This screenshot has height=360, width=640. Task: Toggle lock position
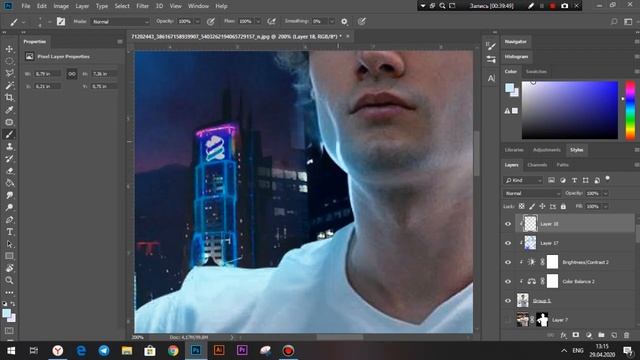pos(542,207)
